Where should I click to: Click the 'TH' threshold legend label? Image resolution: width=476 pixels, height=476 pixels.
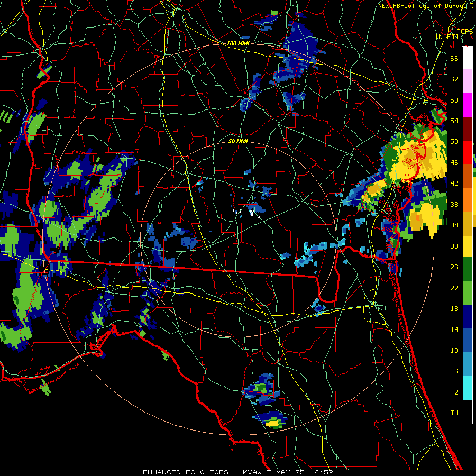[454, 413]
